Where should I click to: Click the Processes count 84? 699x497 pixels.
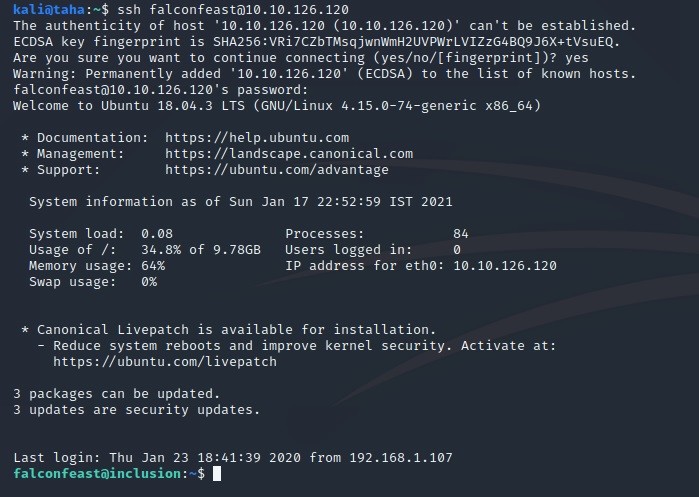click(x=461, y=234)
